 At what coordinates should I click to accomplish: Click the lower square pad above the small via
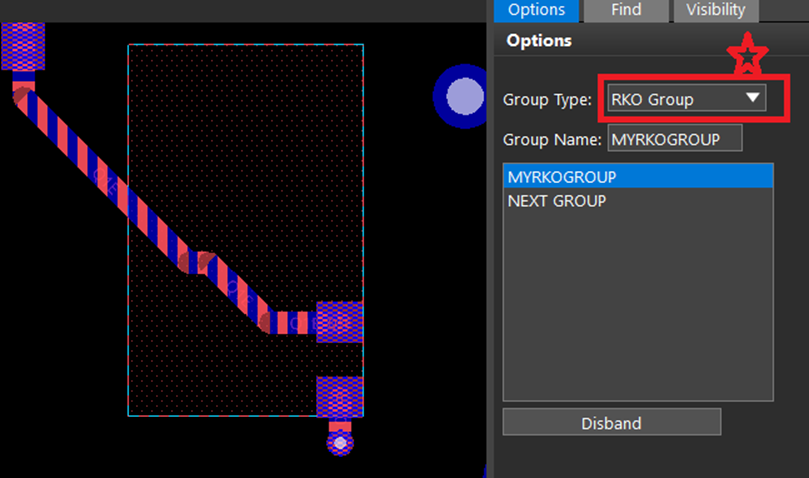(339, 397)
